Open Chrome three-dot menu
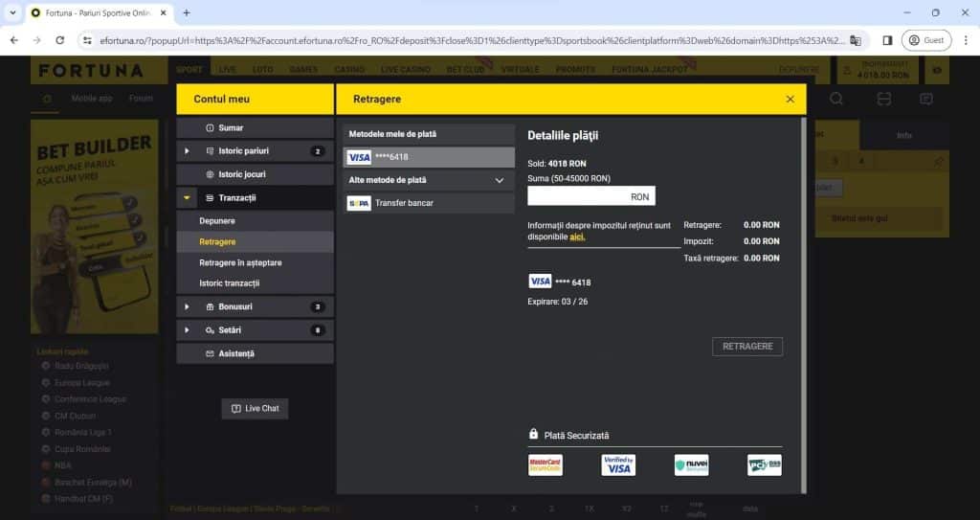This screenshot has width=980, height=520. point(966,40)
